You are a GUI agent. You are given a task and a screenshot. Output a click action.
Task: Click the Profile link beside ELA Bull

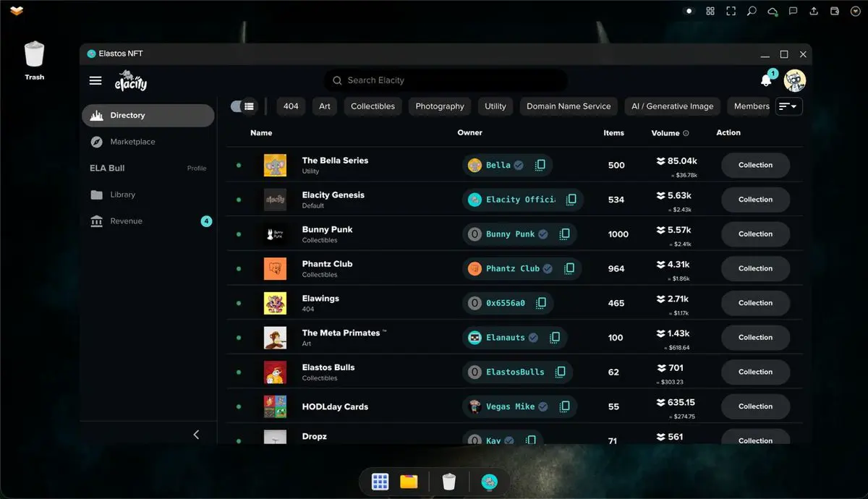point(197,169)
